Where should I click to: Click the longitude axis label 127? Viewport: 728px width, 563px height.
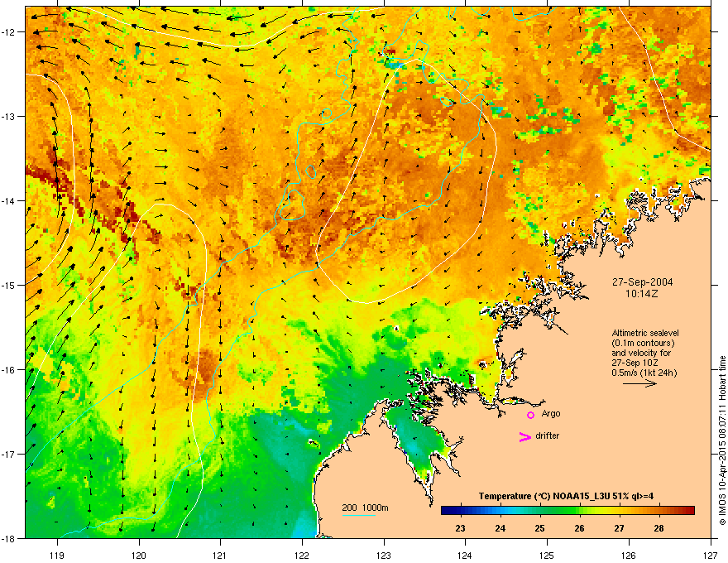click(x=711, y=555)
